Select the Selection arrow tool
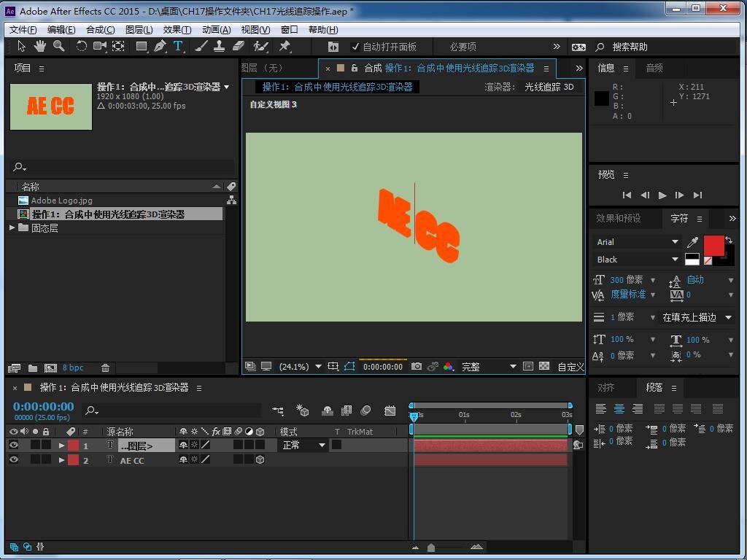Screen dimensions: 747x560 click(21, 46)
